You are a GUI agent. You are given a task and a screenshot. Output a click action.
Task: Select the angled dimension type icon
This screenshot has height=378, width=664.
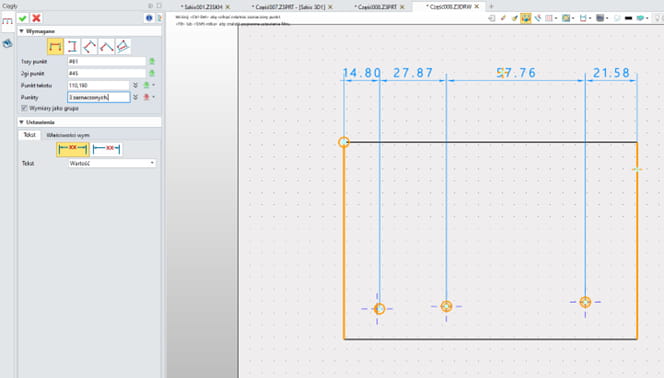tap(106, 47)
